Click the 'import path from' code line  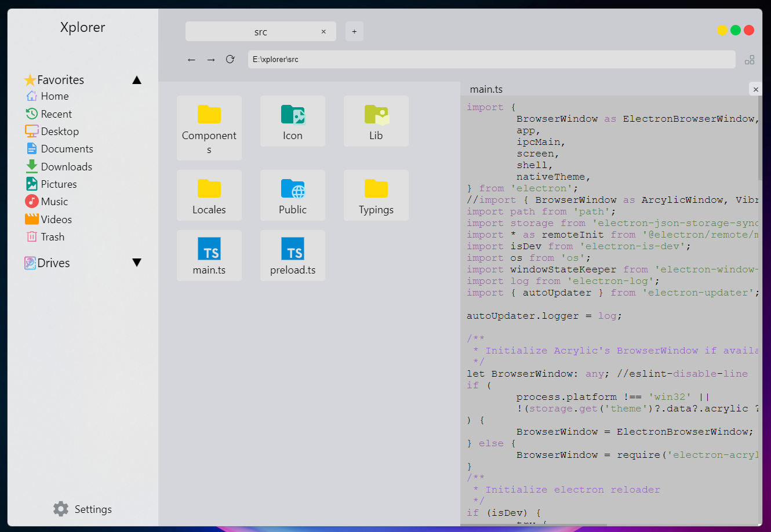click(x=541, y=212)
